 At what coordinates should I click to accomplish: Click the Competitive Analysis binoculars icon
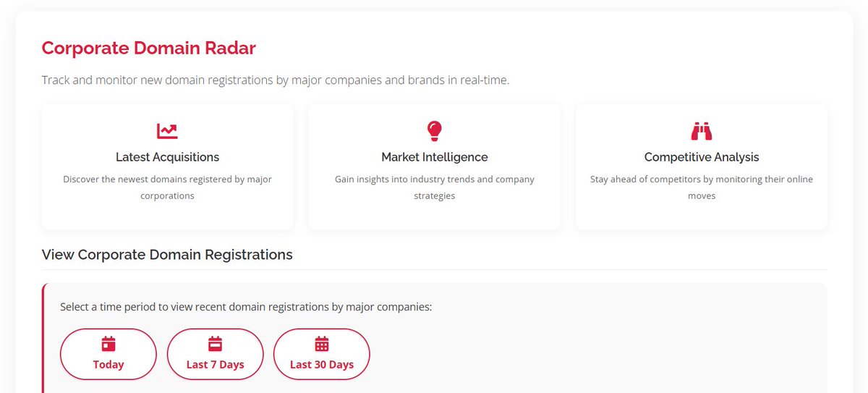click(x=702, y=131)
